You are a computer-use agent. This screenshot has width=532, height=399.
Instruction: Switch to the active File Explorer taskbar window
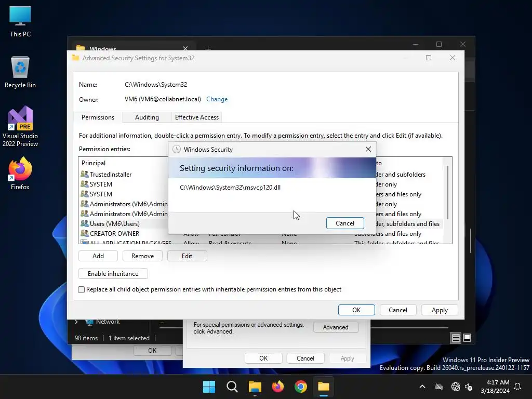coord(324,387)
